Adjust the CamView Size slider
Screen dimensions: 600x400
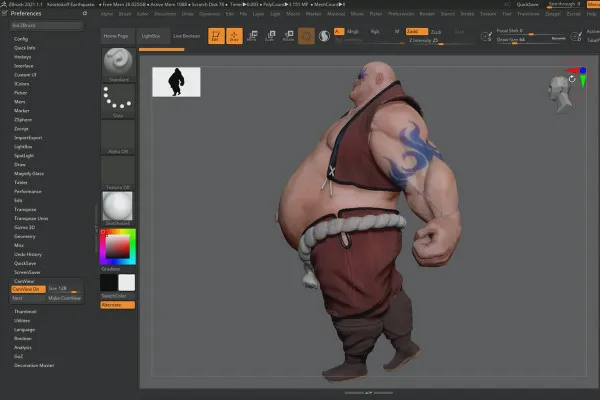pyautogui.click(x=64, y=289)
